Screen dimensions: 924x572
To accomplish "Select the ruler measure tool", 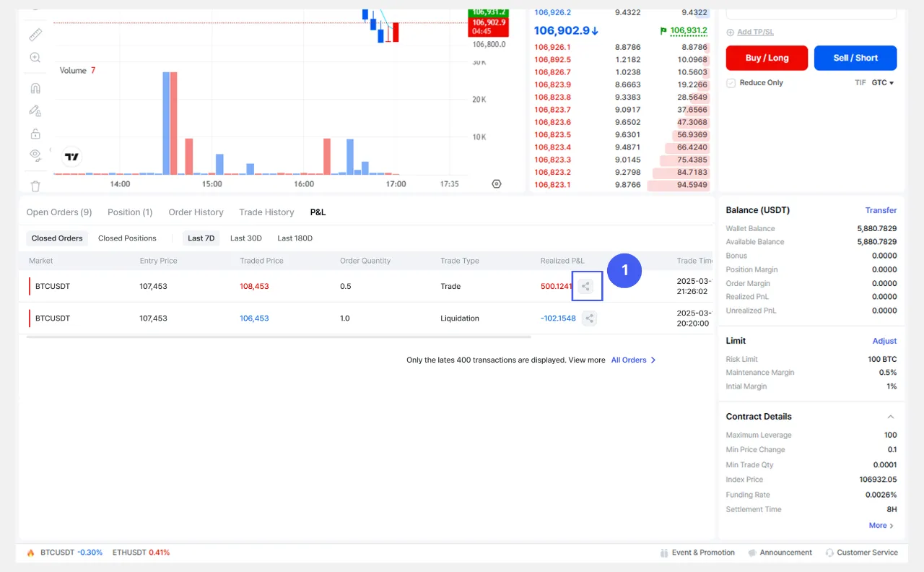I will click(x=35, y=35).
